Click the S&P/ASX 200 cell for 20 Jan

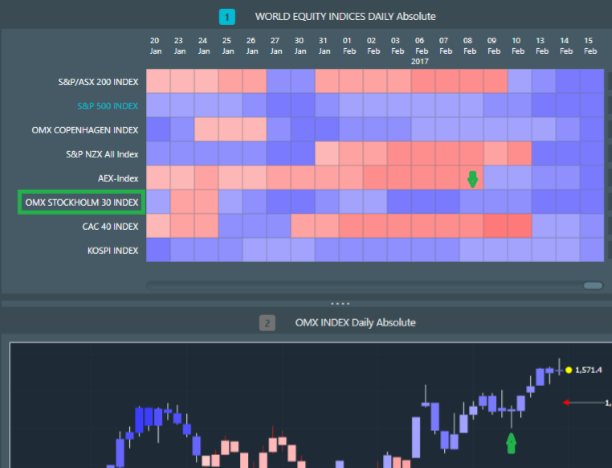point(158,81)
